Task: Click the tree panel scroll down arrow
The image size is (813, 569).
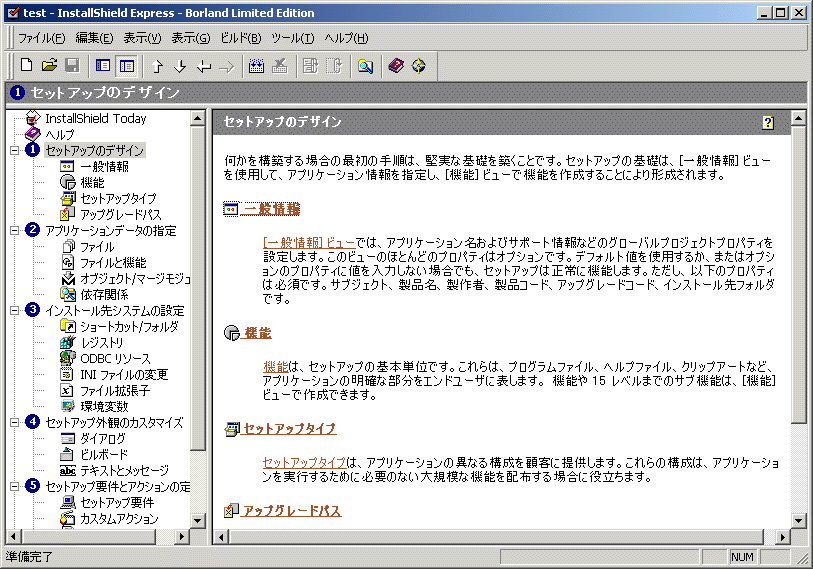Action: coord(198,520)
